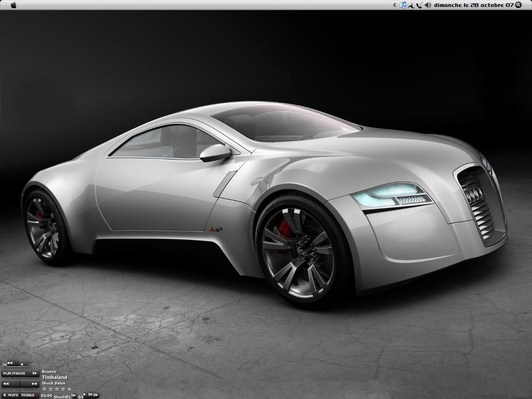Image resolution: width=532 pixels, height=399 pixels.
Task: Click the iTunes menu bar icon
Action: coord(403,5)
